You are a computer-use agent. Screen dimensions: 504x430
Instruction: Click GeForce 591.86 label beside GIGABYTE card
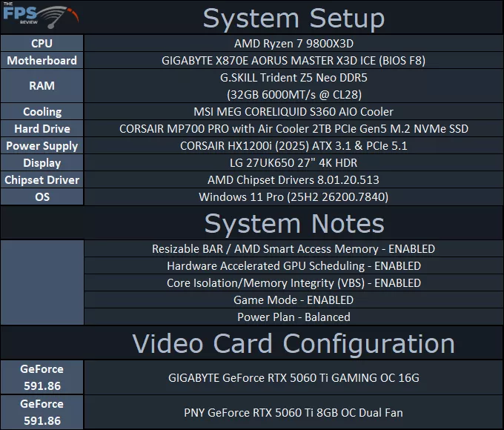(42, 377)
